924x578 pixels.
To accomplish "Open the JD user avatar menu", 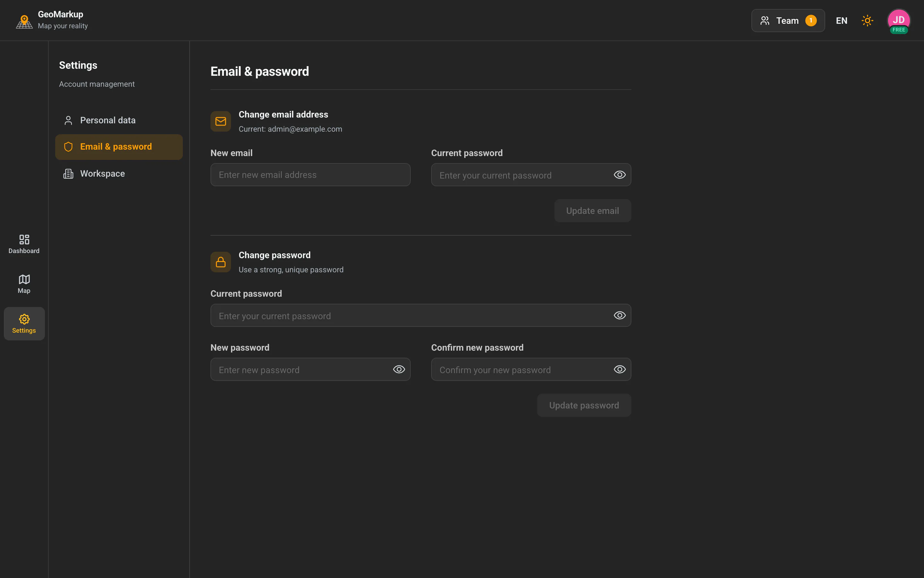I will [898, 20].
